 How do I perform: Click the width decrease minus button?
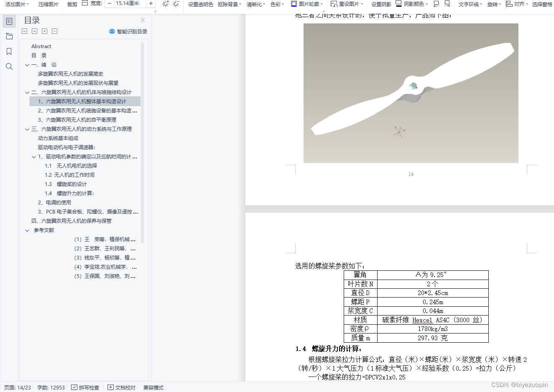110,4
